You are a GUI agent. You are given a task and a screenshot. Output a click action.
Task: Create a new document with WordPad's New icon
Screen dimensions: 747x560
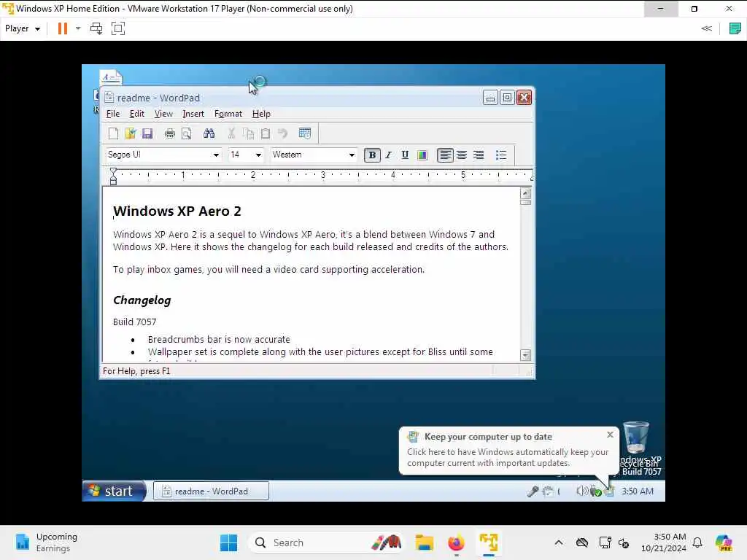tap(113, 134)
